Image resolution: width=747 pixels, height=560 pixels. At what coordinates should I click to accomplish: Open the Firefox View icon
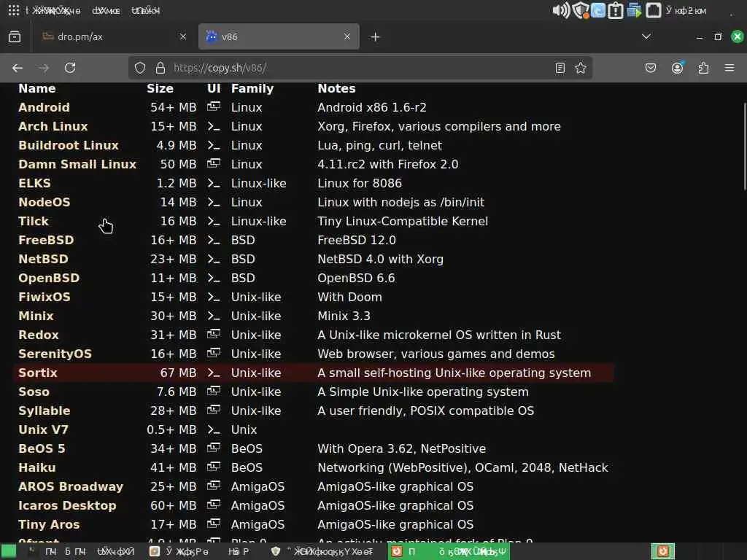pyautogui.click(x=15, y=36)
